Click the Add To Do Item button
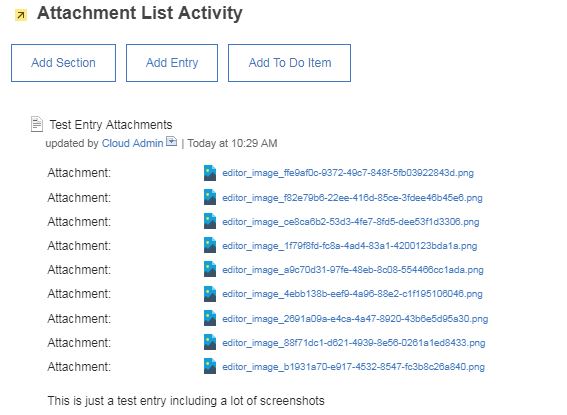The image size is (567, 415). [x=289, y=63]
